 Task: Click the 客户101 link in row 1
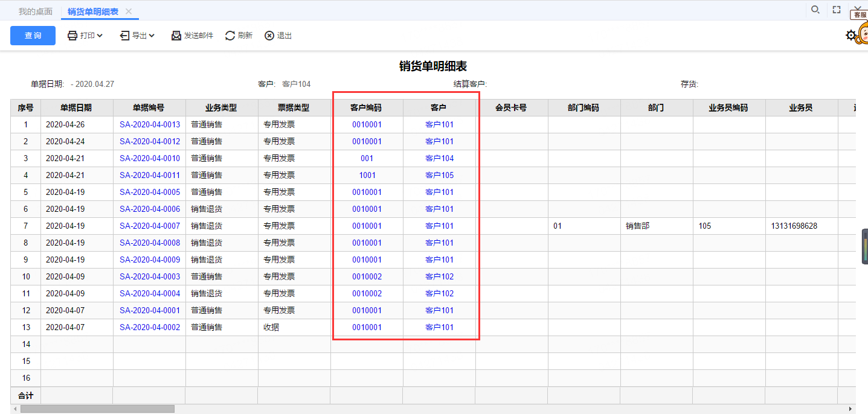pyautogui.click(x=439, y=125)
